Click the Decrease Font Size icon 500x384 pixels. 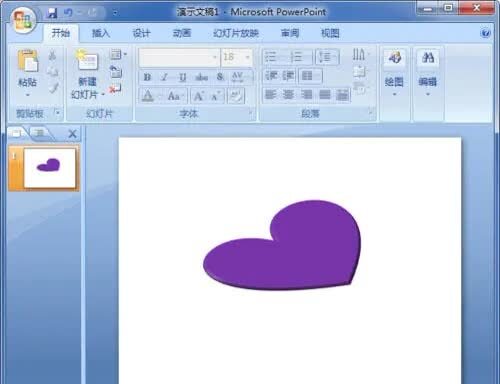point(215,96)
